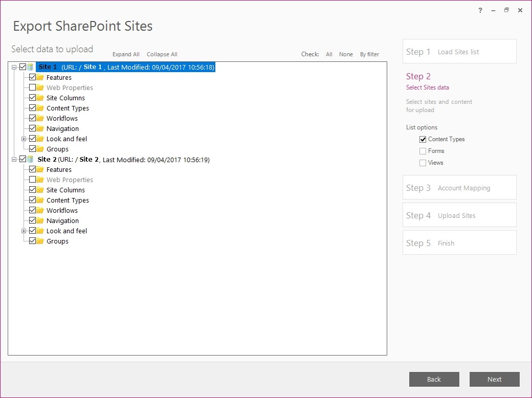This screenshot has height=398, width=532.
Task: Uncheck Workflows box under Site 1
Action: click(x=33, y=118)
